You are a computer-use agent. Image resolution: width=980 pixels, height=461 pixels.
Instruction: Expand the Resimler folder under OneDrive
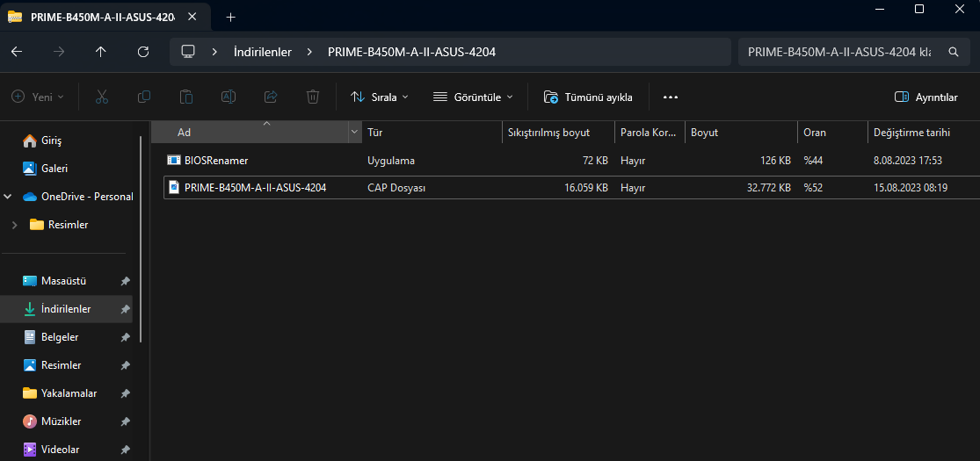14,225
